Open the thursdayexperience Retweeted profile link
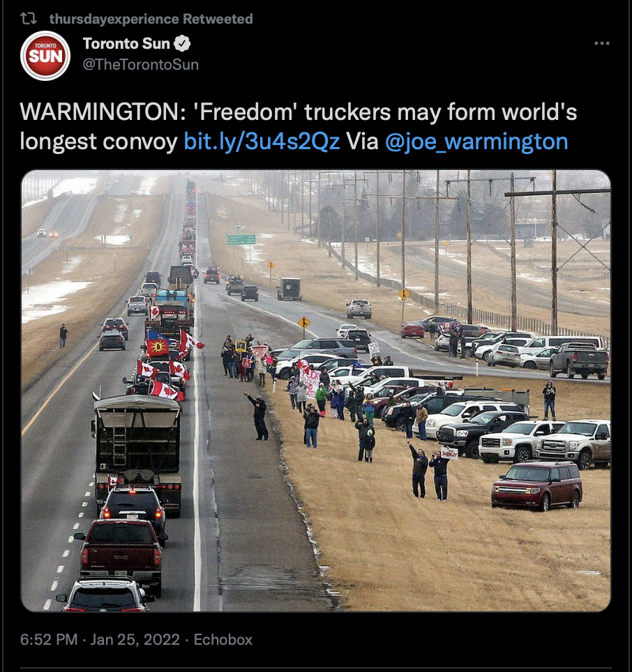Image resolution: width=632 pixels, height=672 pixels. pos(151,19)
